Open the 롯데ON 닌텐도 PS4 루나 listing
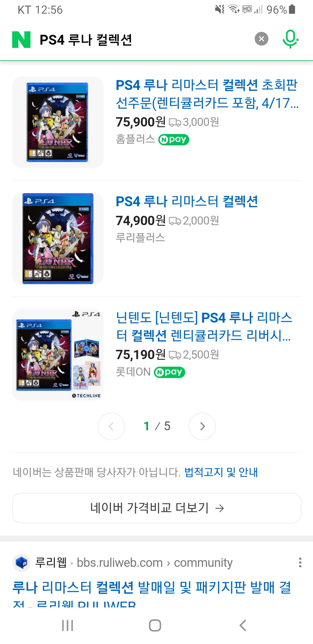Image resolution: width=313 pixels, height=644 pixels. [204, 326]
